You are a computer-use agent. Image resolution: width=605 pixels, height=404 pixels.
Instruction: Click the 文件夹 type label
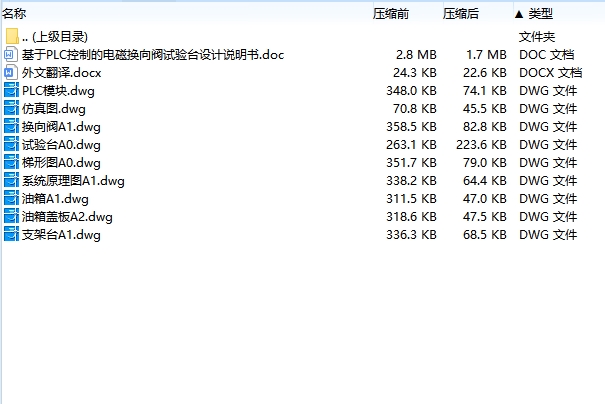click(x=537, y=37)
